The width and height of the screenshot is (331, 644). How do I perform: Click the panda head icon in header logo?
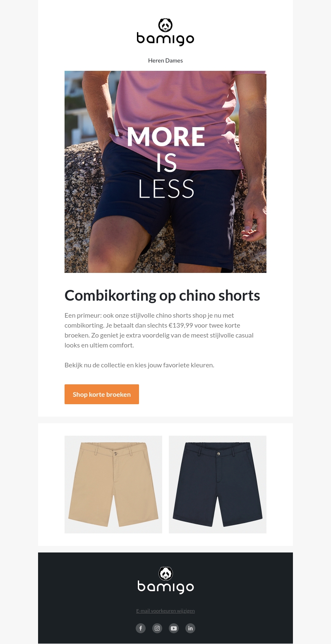(x=165, y=25)
